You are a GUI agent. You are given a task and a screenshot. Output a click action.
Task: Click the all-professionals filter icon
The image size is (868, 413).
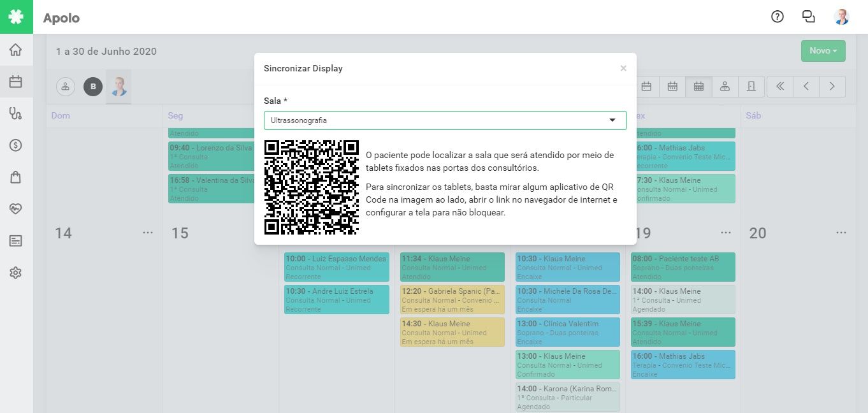(66, 87)
